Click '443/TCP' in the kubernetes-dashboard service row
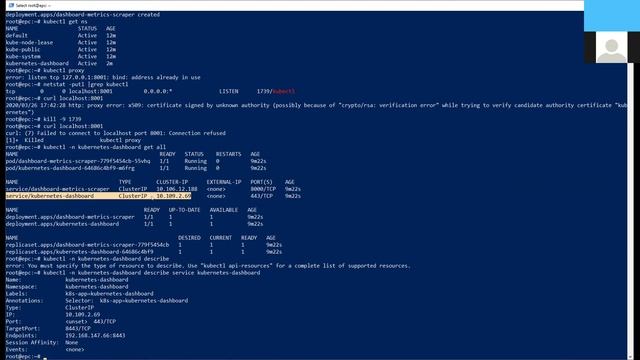Screen dimensions: 640x360 click(x=262, y=196)
